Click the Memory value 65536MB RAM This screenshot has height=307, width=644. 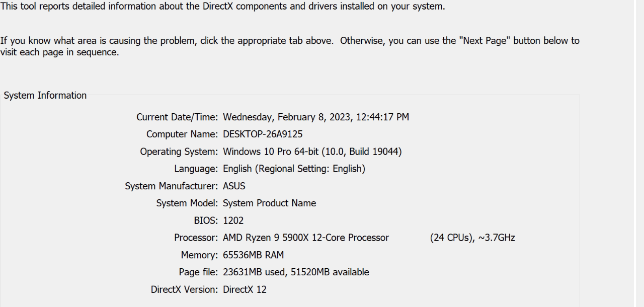click(257, 255)
